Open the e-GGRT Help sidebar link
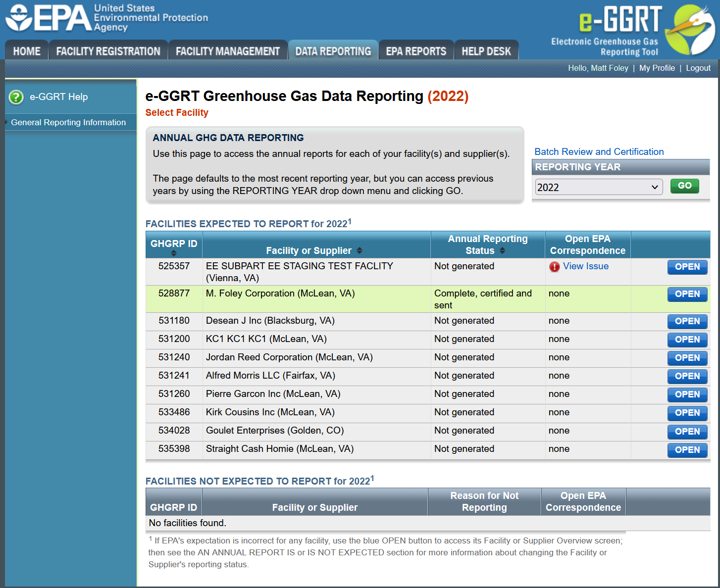The height and width of the screenshot is (588, 720). [x=58, y=97]
